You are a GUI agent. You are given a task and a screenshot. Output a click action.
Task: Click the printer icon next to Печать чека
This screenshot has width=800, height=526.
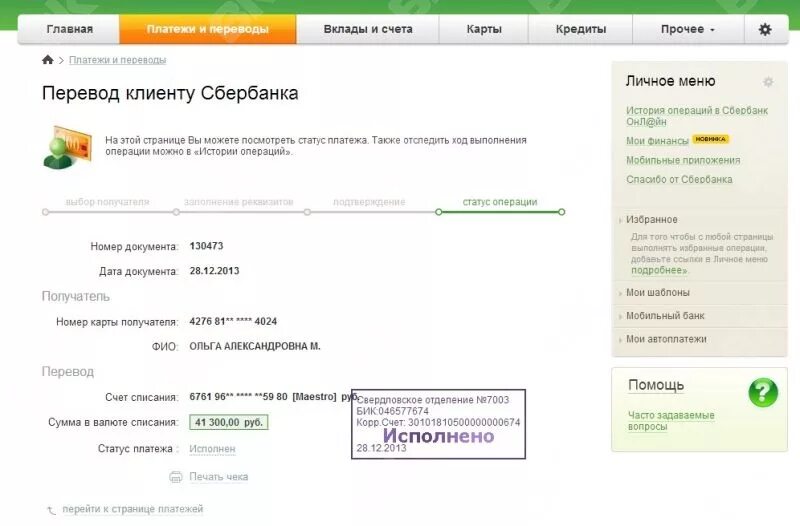pos(176,477)
